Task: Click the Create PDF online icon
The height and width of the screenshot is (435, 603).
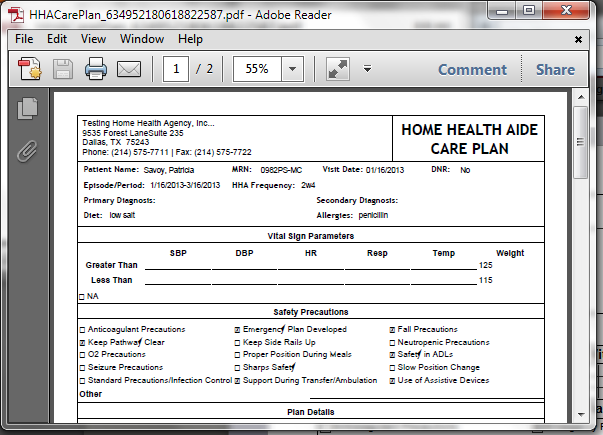Action: point(29,69)
